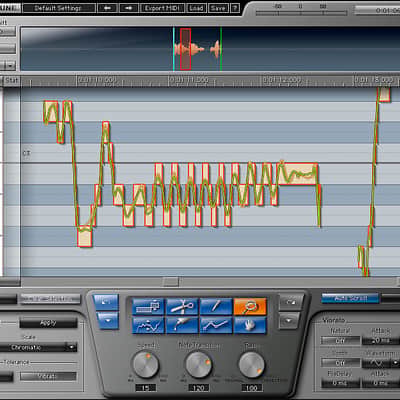Load previous preset with left arrow
Image resolution: width=400 pixels, height=400 pixels.
(x=107, y=8)
